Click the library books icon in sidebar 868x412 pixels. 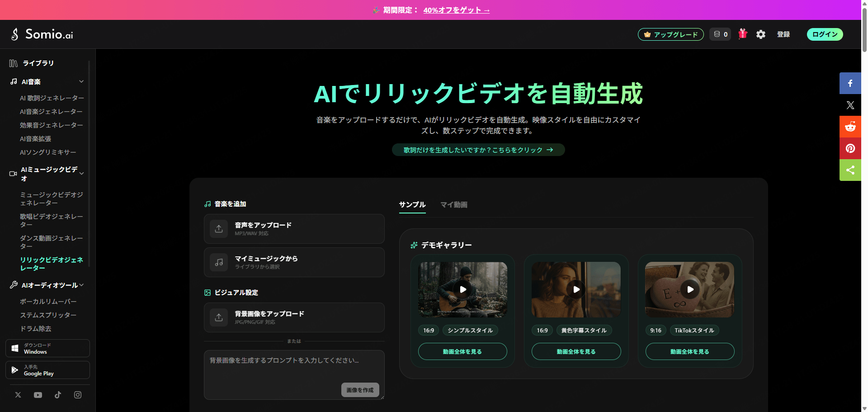(14, 63)
